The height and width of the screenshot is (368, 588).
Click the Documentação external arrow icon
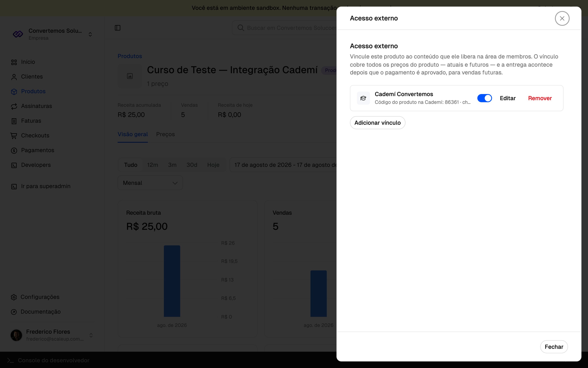pyautogui.click(x=14, y=312)
